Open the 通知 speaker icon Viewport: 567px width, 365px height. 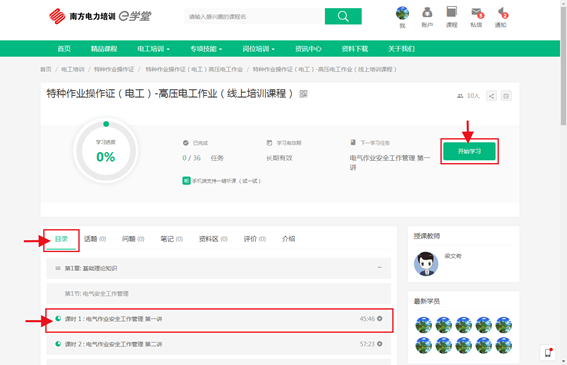point(502,13)
